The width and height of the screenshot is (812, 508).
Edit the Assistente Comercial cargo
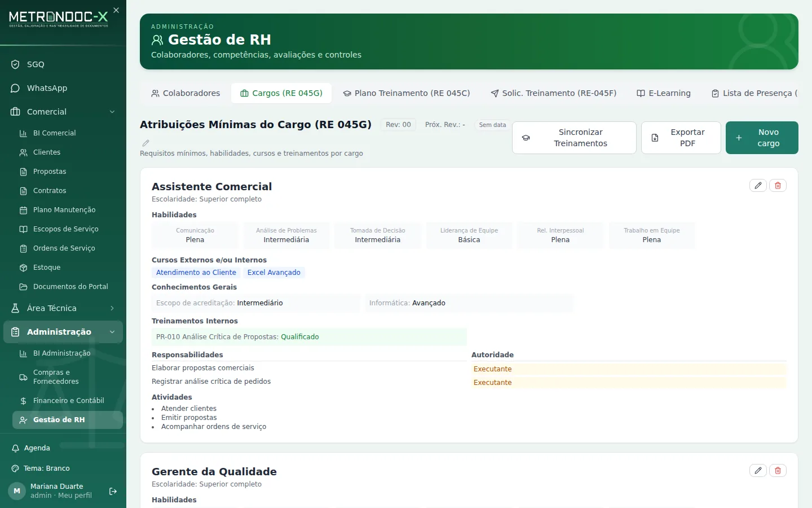tap(758, 186)
